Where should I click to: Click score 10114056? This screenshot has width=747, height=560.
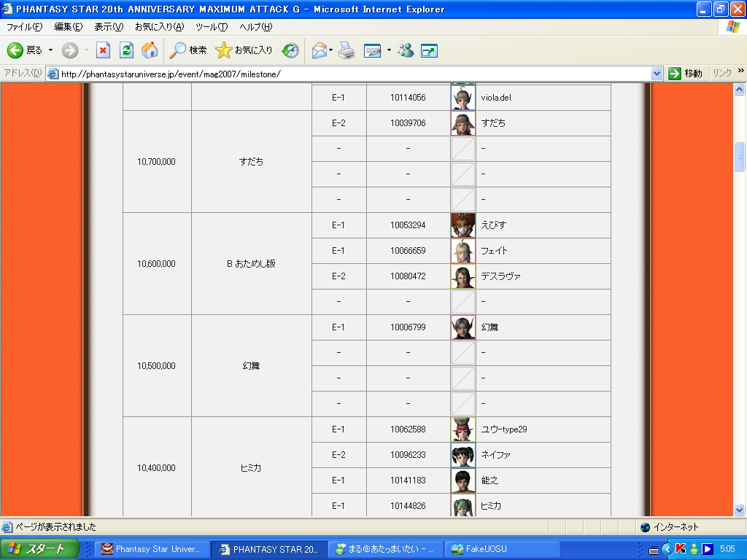408,98
